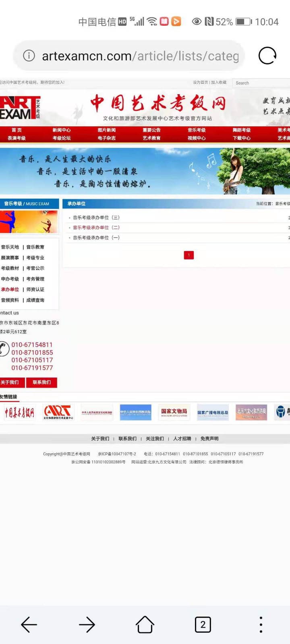Open footer link 关于我们

pyautogui.click(x=100, y=439)
